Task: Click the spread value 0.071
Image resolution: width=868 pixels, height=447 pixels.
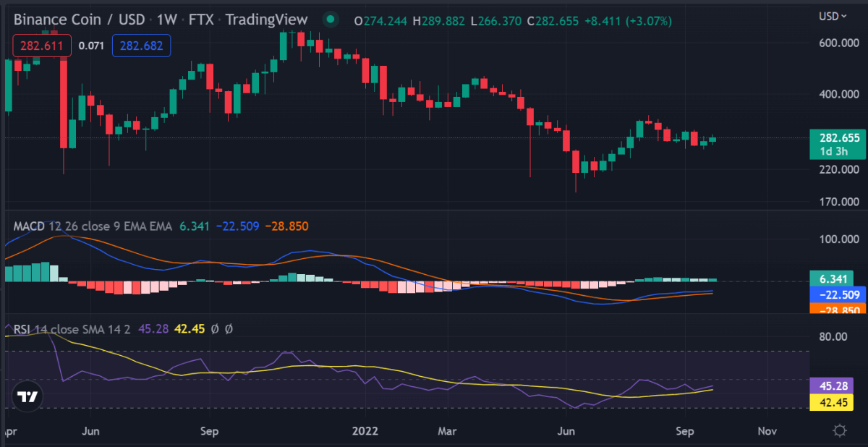Action: tap(91, 46)
